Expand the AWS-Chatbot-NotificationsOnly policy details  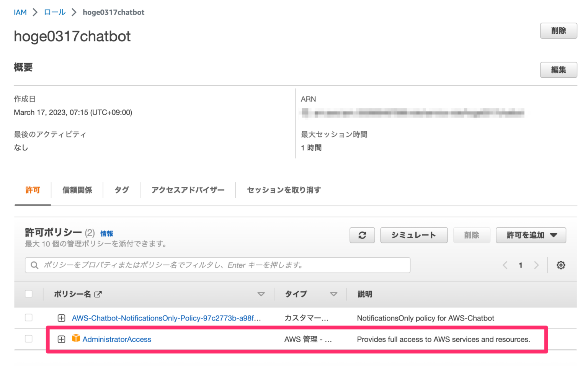pyautogui.click(x=61, y=318)
